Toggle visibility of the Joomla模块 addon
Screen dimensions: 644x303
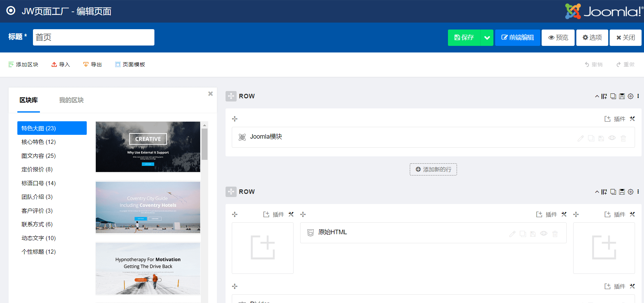(612, 138)
